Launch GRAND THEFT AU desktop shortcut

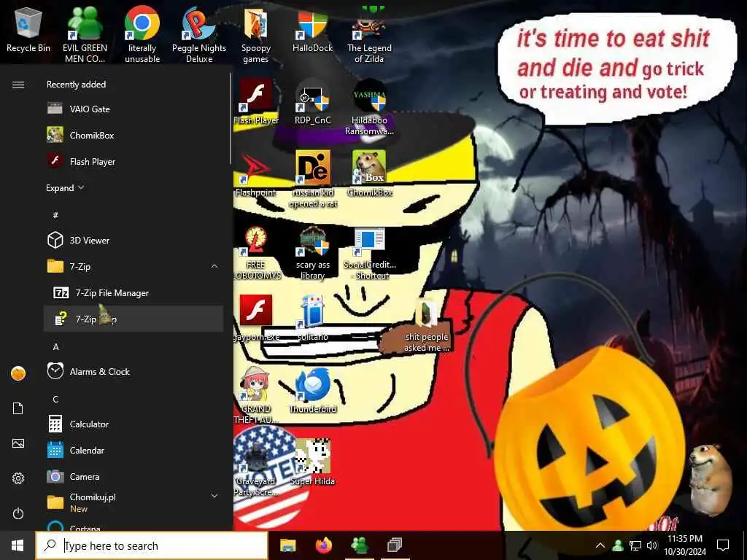click(x=256, y=395)
